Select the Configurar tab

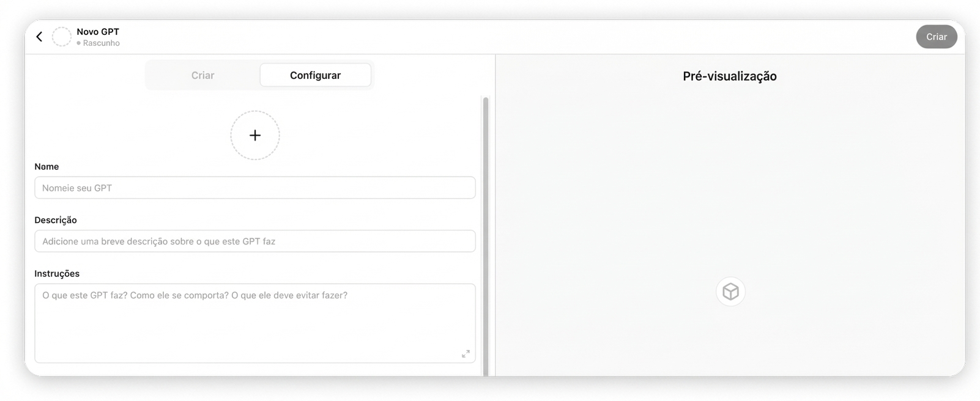tap(315, 75)
